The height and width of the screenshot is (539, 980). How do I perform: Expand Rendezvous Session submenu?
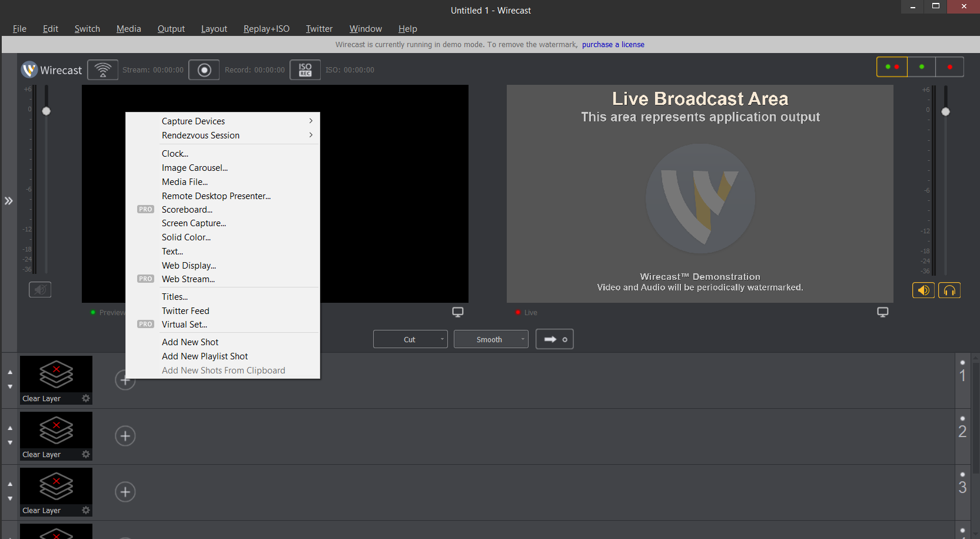coord(223,135)
